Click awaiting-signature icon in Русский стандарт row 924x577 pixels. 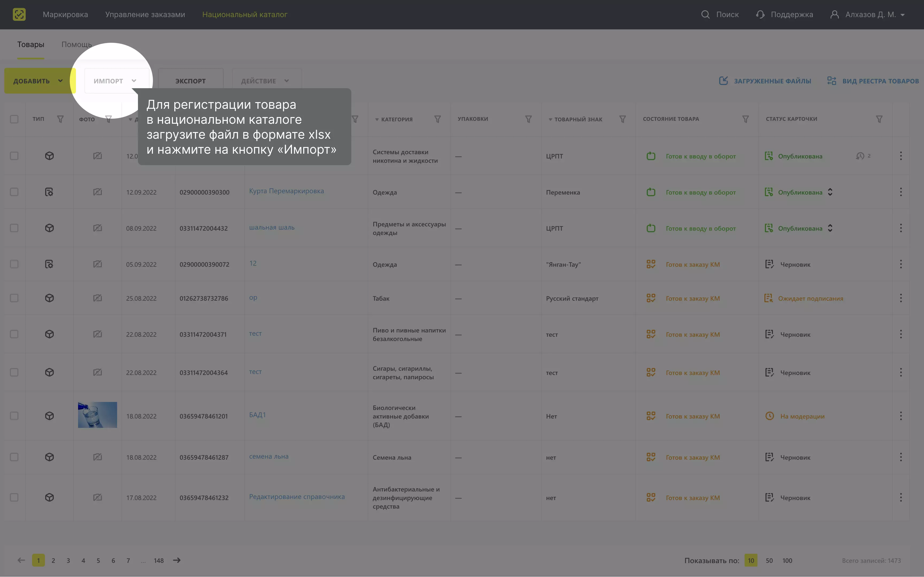[768, 298]
